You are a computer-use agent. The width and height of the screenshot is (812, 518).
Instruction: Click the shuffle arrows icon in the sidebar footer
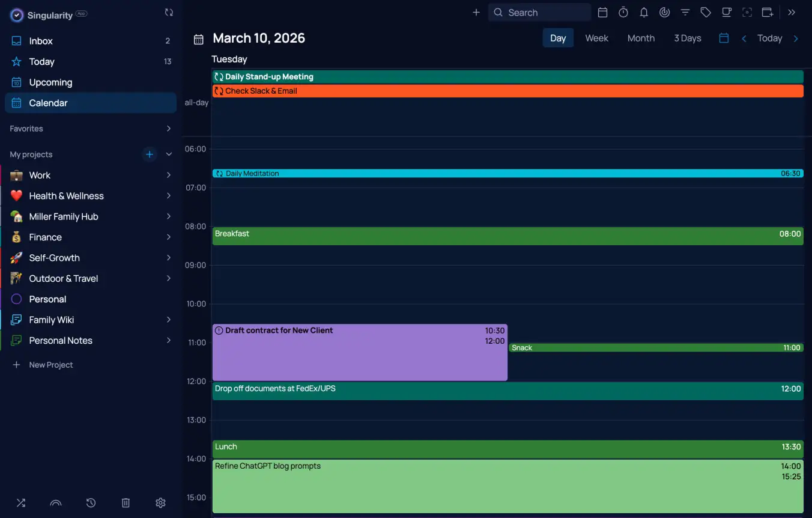[x=21, y=503]
